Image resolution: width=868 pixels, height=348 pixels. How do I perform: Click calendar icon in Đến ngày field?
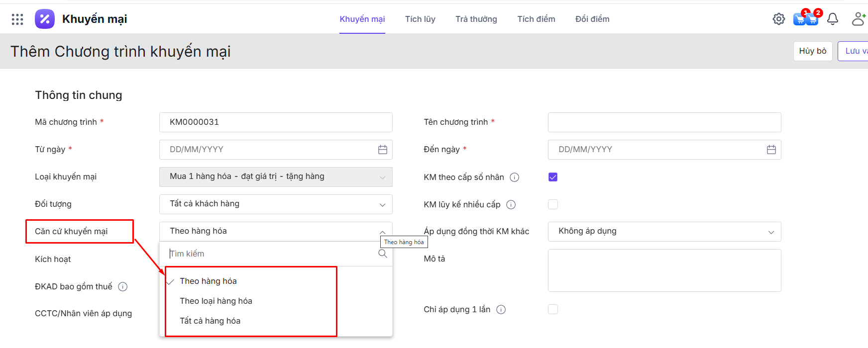(x=771, y=150)
